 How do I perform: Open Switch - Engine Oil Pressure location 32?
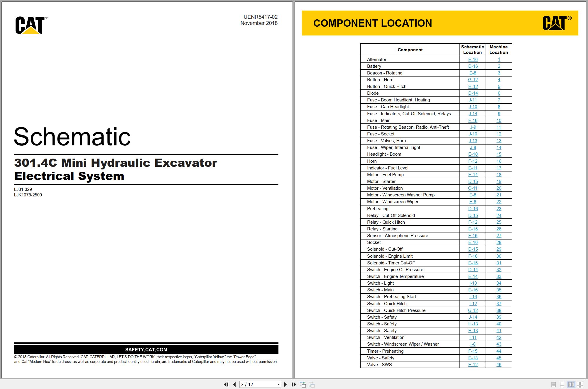click(499, 270)
